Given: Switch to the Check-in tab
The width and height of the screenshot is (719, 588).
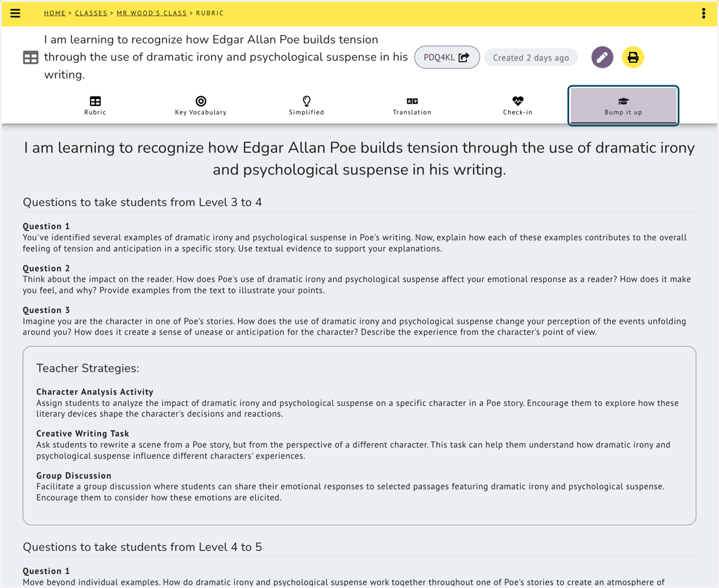Looking at the screenshot, I should (x=518, y=106).
